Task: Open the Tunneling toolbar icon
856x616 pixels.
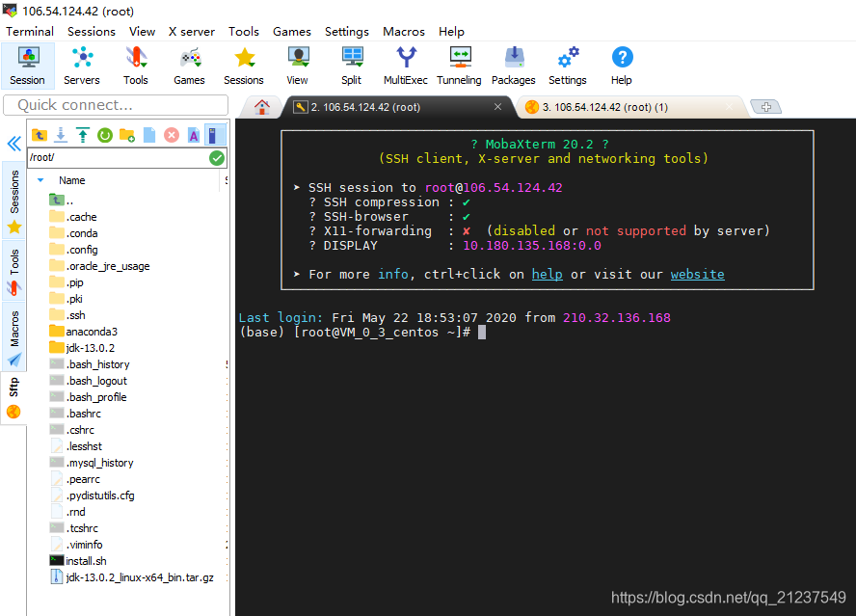Action: 459,67
